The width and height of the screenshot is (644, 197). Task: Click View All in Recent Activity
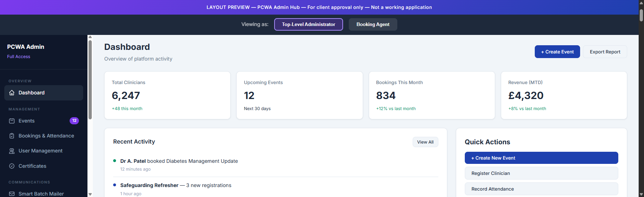pyautogui.click(x=425, y=142)
